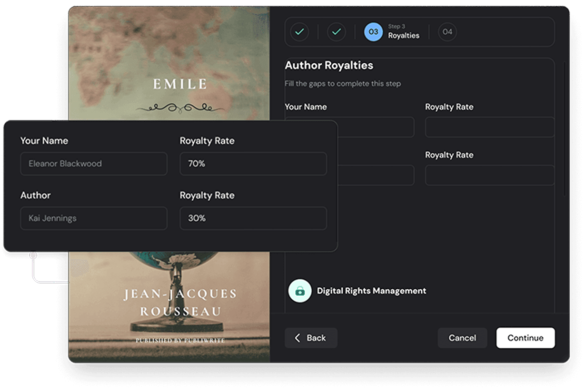585x392 pixels.
Task: Focus the 70% Royalty Rate field
Action: click(253, 164)
